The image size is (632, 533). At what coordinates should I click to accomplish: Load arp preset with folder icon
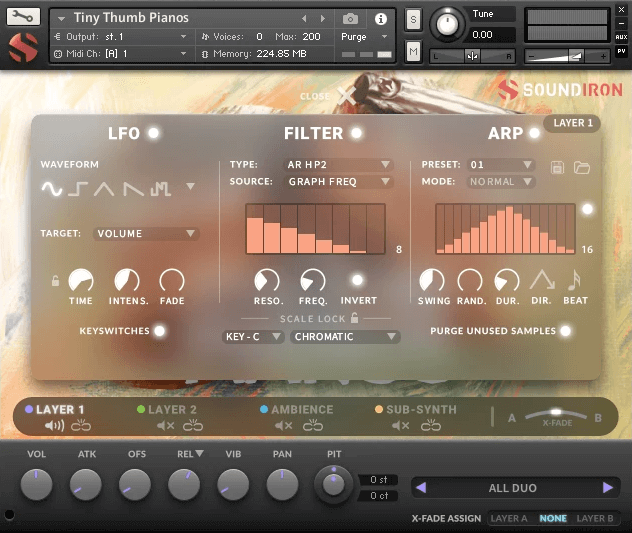[582, 167]
